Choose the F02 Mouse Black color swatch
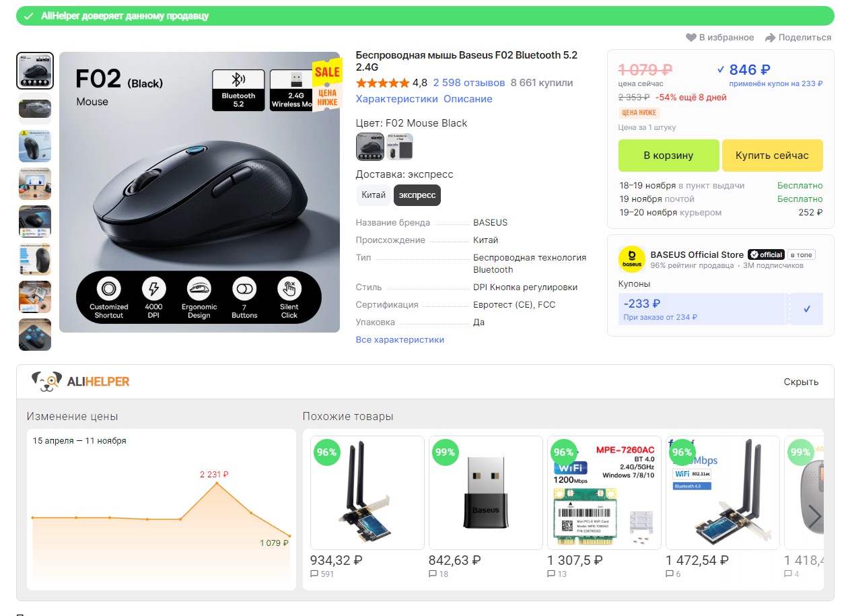 click(370, 147)
